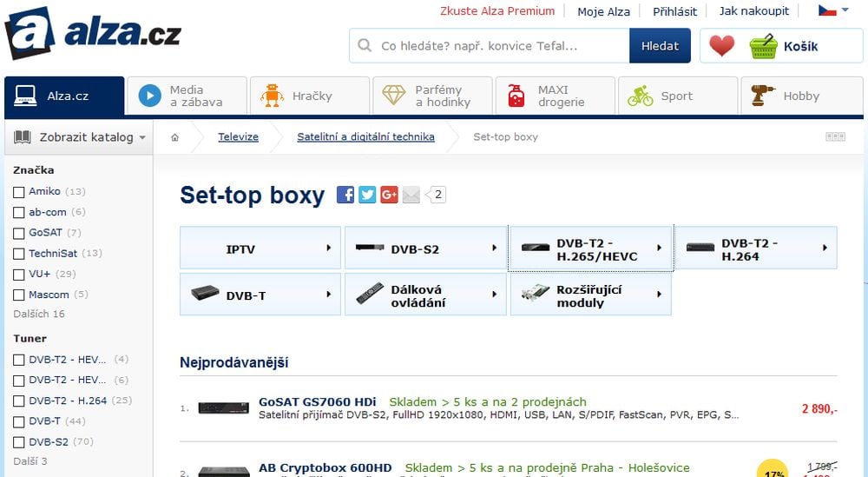Open the Jak nakoupit link
Image resolution: width=868 pixels, height=477 pixels.
tap(754, 11)
